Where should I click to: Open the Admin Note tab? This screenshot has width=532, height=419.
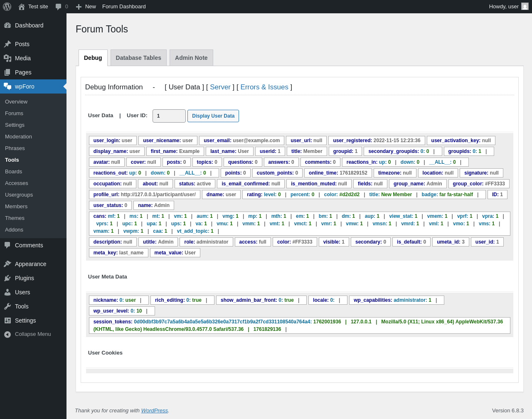click(191, 58)
